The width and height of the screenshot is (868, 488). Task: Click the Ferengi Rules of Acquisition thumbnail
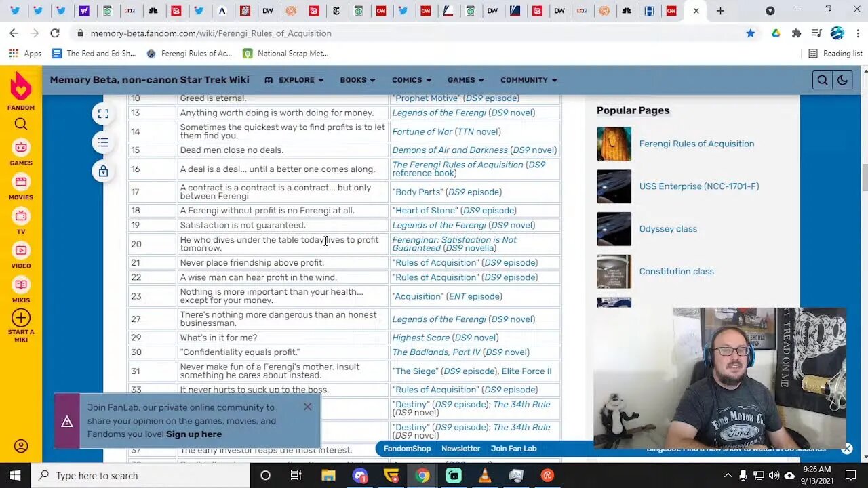(x=614, y=144)
